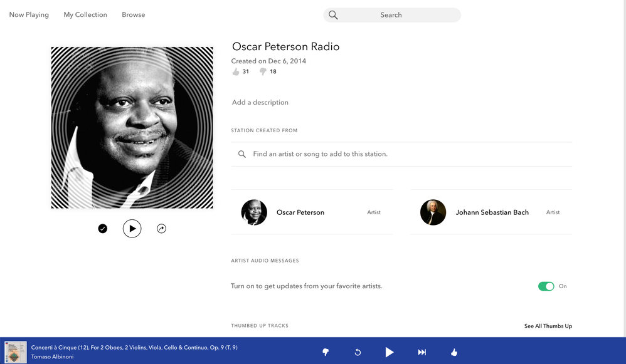626x364 pixels.
Task: Replay the current track
Action: coord(358,352)
